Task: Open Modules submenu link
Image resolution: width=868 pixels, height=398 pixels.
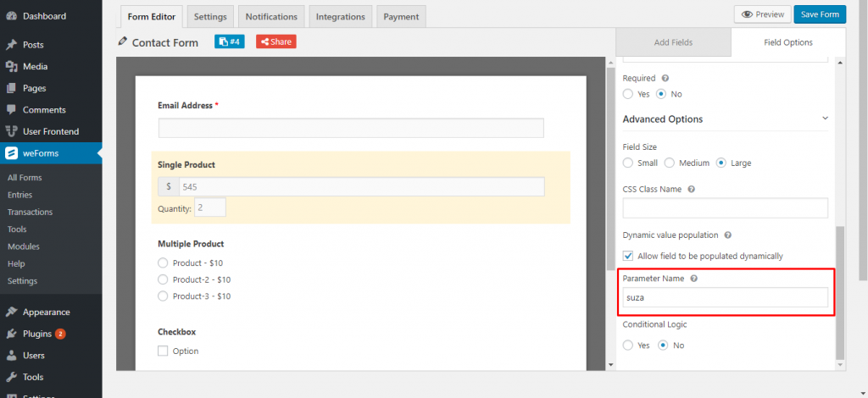Action: [24, 246]
